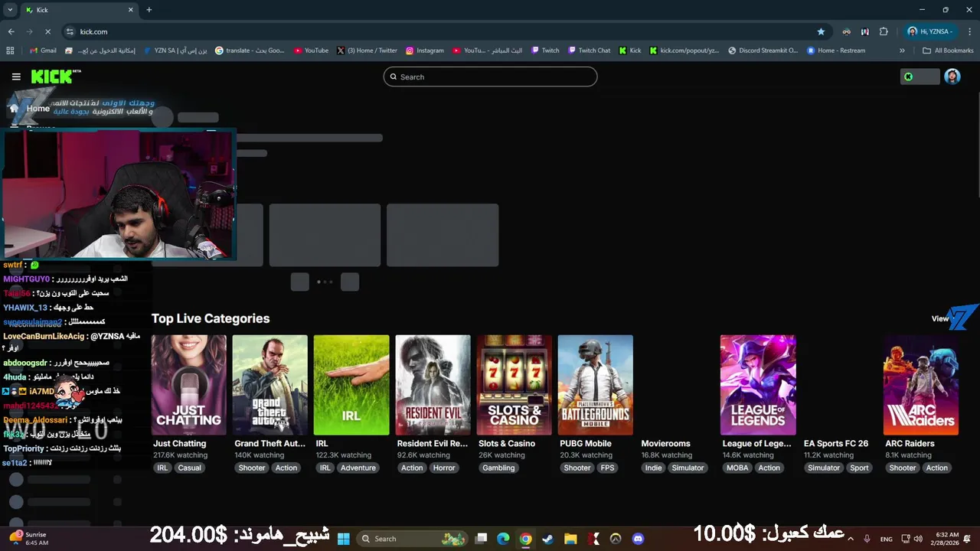The height and width of the screenshot is (551, 980).
Task: Select Adventure tag under IRL
Action: [x=358, y=468]
